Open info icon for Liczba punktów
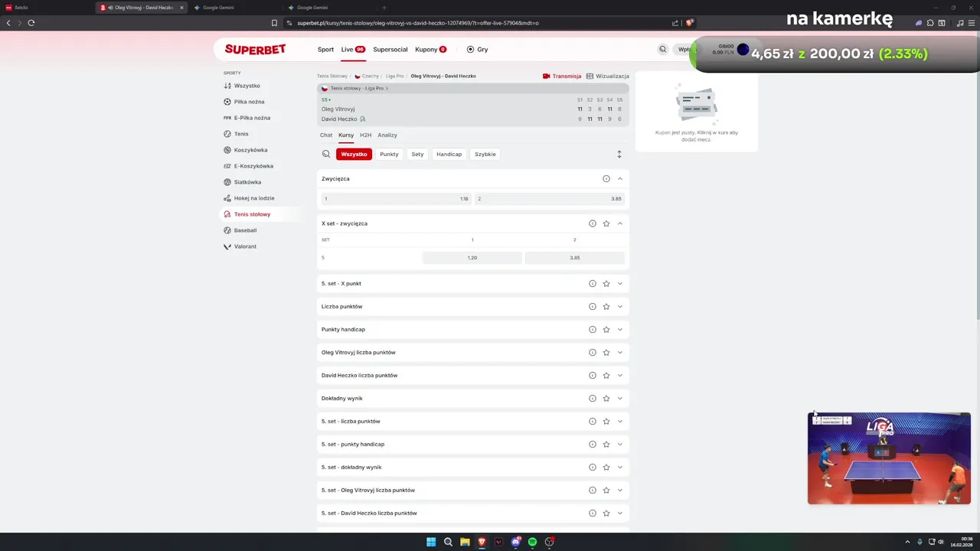This screenshot has width=980, height=551. pyautogui.click(x=593, y=307)
